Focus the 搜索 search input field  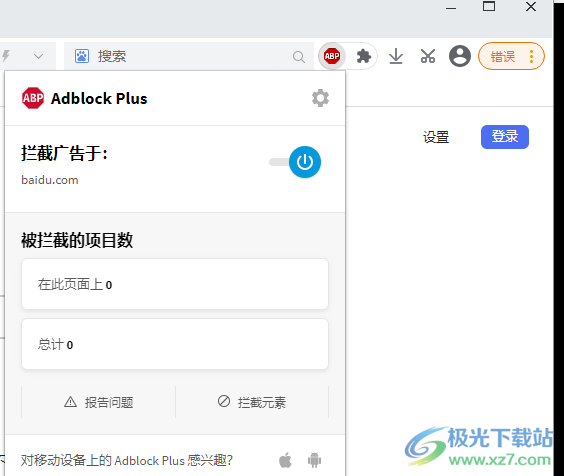(x=189, y=56)
